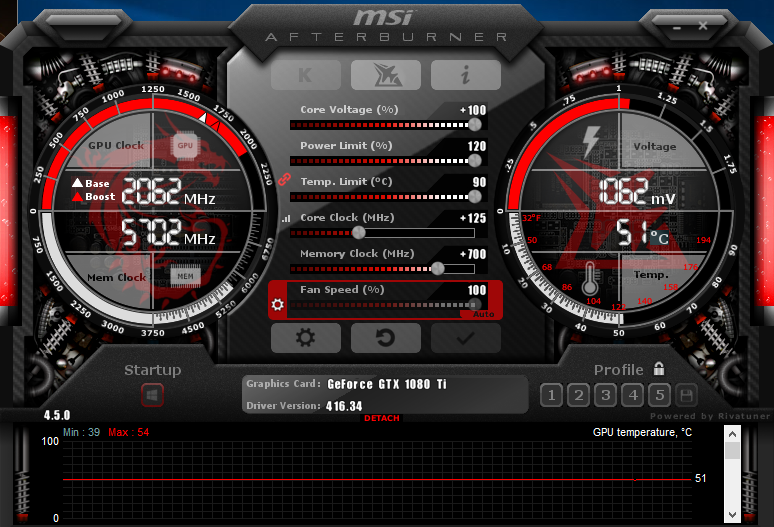Open fan speed settings gear icon
Image resolution: width=774 pixels, height=527 pixels.
pyautogui.click(x=277, y=304)
